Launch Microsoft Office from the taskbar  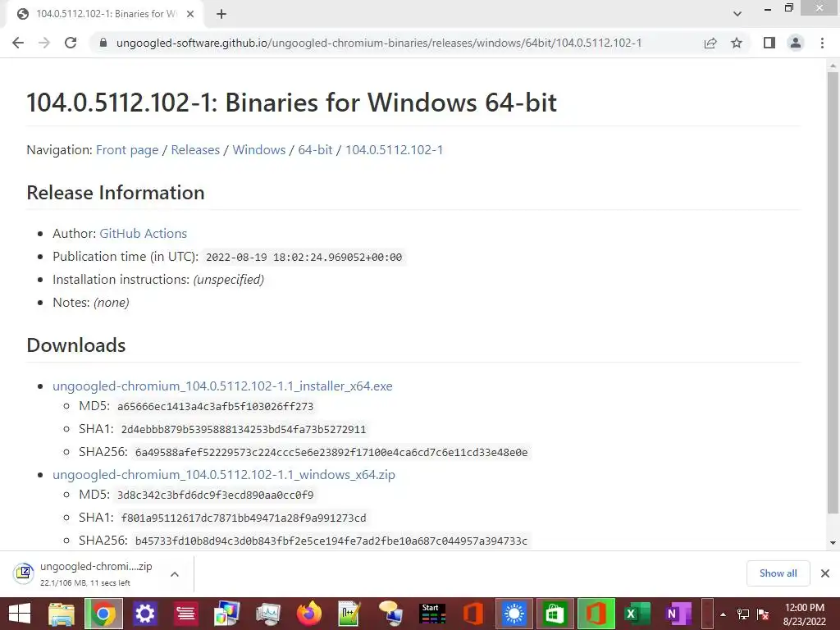click(x=473, y=614)
